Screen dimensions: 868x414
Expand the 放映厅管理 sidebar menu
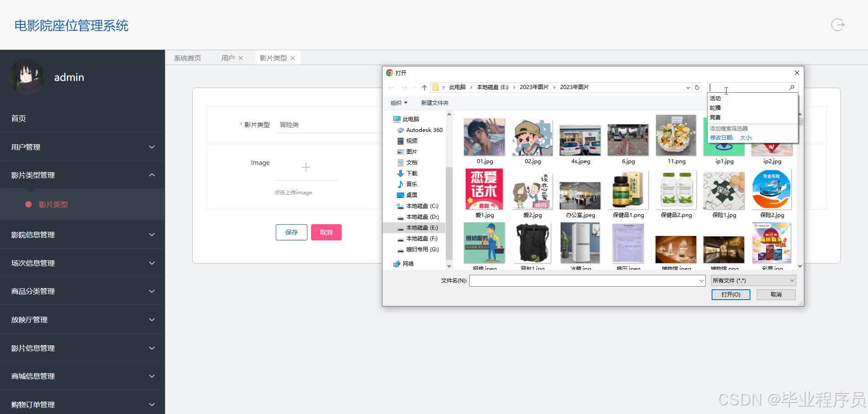[x=82, y=320]
